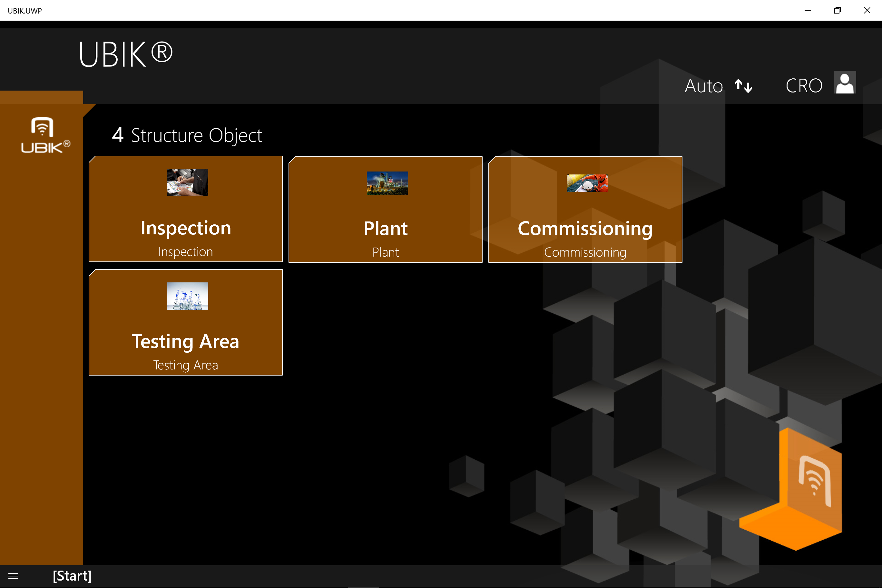Click the 4 Structure Object heading

(187, 135)
